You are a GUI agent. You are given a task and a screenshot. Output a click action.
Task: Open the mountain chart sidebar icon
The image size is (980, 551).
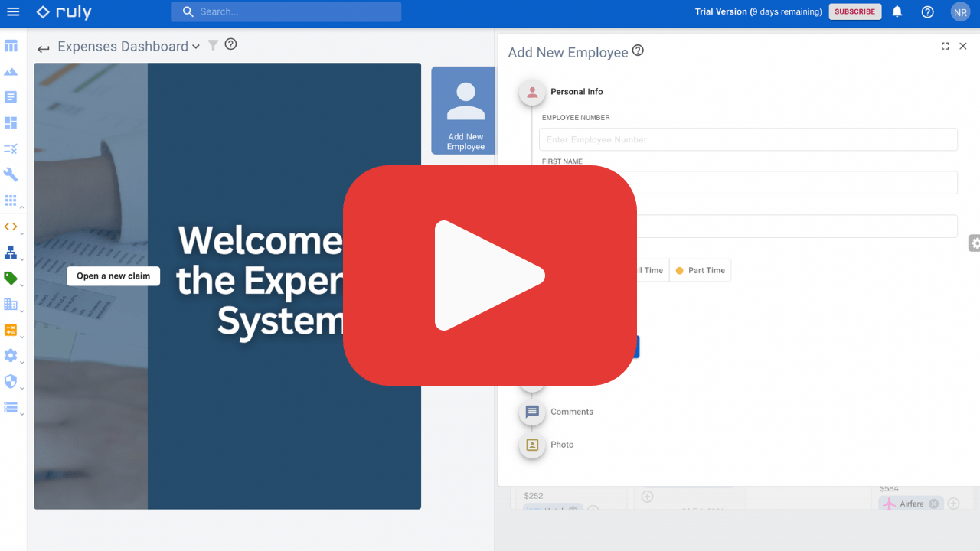[x=11, y=72]
